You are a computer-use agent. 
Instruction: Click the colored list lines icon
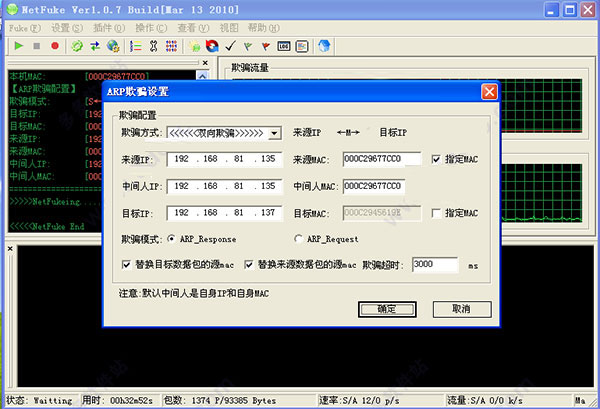tap(135, 46)
